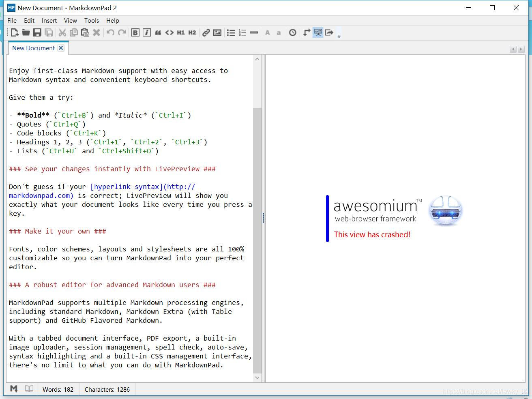Cut selection with scissors icon

(62, 33)
